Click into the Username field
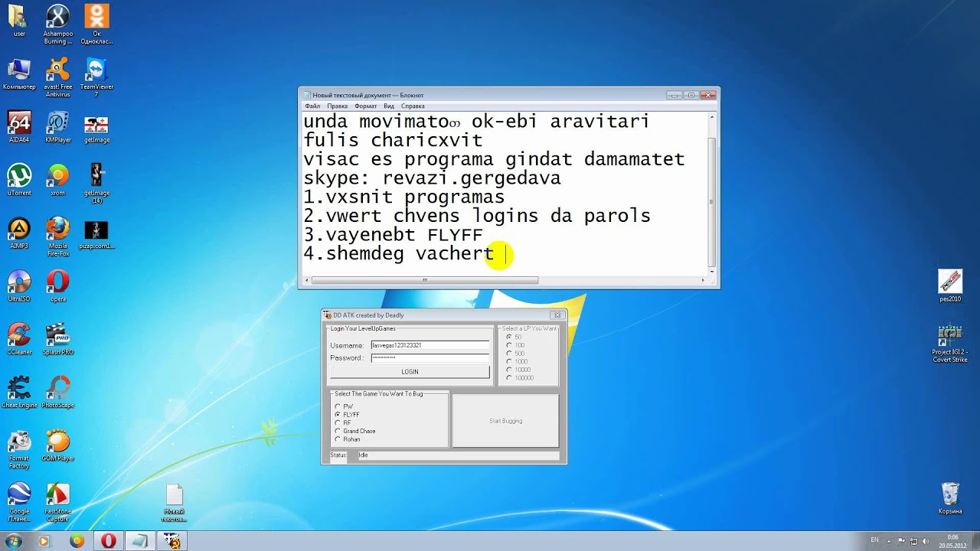Image resolution: width=980 pixels, height=551 pixels. [x=430, y=345]
